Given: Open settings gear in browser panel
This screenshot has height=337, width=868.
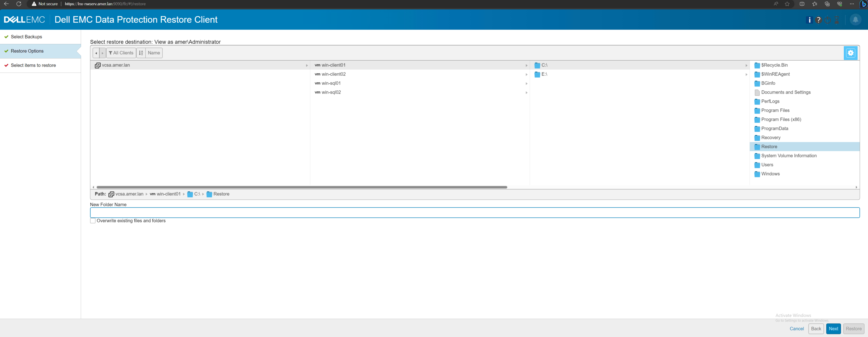Looking at the screenshot, I should pos(850,53).
